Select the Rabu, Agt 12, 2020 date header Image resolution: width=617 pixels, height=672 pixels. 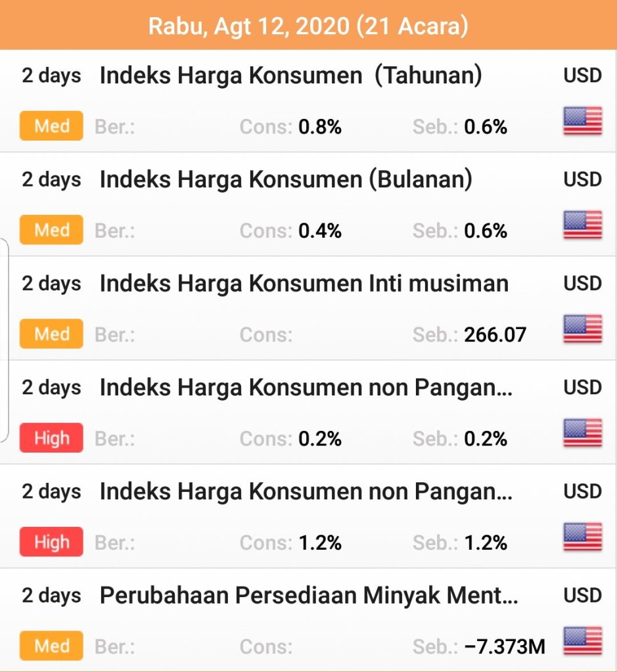[308, 26]
